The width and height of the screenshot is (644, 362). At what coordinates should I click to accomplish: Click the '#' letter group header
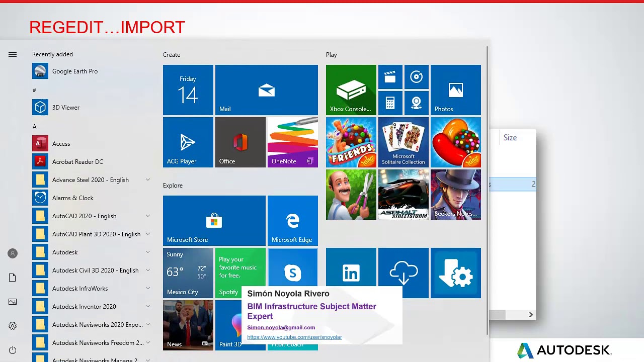click(34, 90)
